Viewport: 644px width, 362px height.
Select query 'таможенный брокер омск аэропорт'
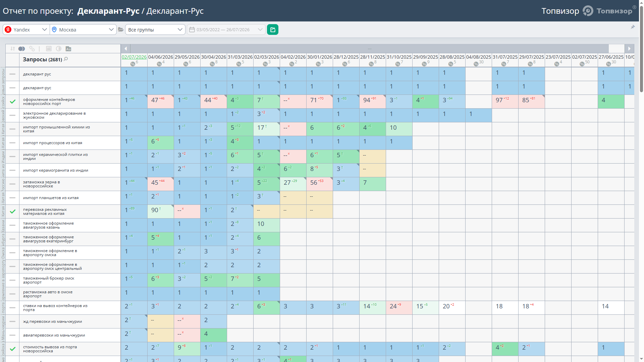point(49,280)
